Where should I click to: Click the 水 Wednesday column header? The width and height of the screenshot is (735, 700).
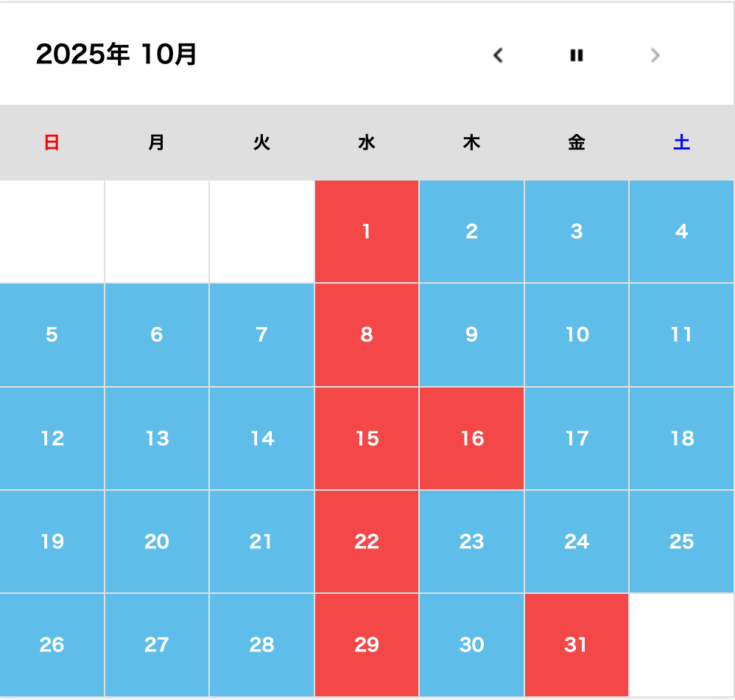click(367, 142)
